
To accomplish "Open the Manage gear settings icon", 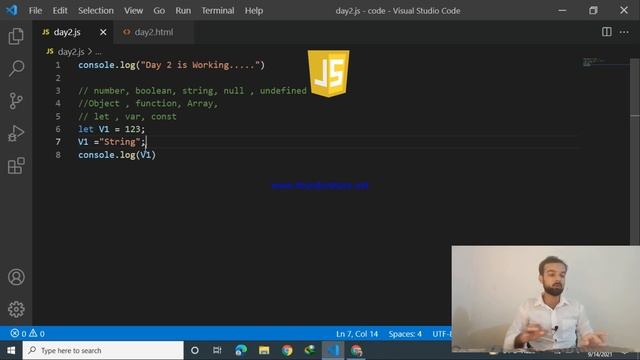I will click(x=16, y=309).
